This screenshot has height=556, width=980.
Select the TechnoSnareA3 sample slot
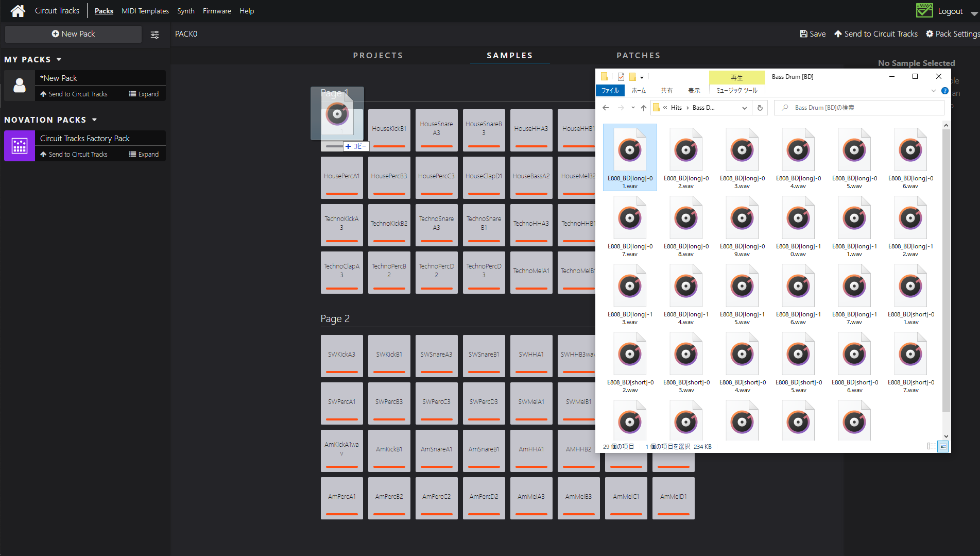tap(437, 224)
